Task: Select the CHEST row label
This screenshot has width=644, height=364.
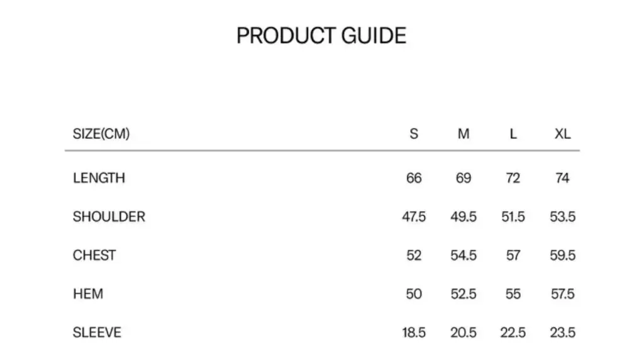Action: pos(94,256)
